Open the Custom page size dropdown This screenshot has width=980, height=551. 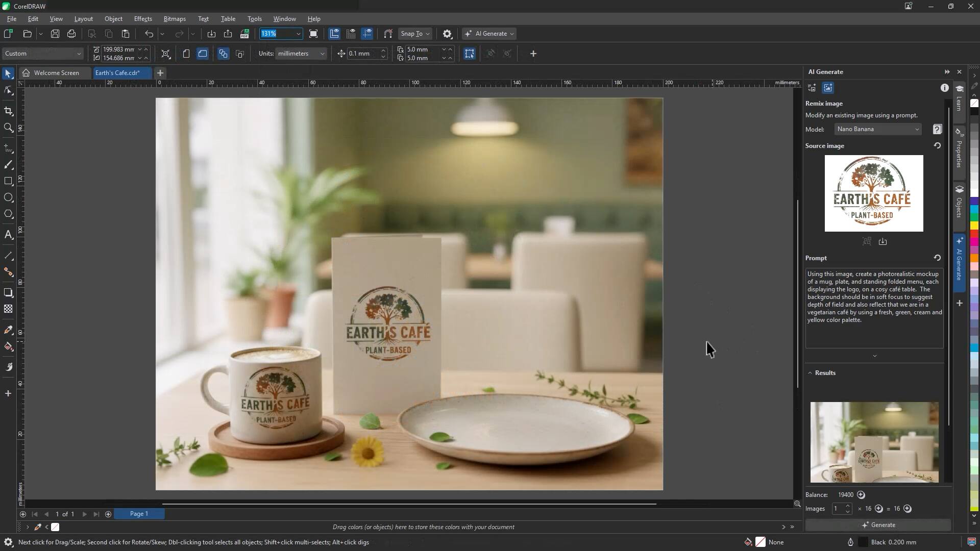pyautogui.click(x=42, y=54)
